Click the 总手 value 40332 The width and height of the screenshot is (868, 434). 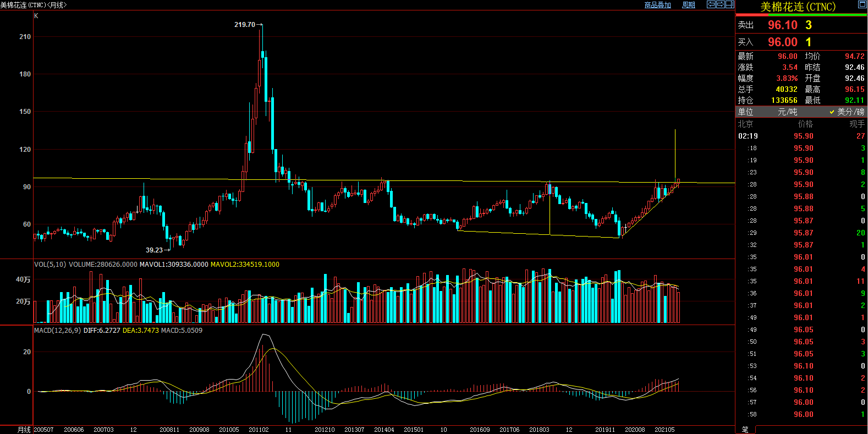787,89
